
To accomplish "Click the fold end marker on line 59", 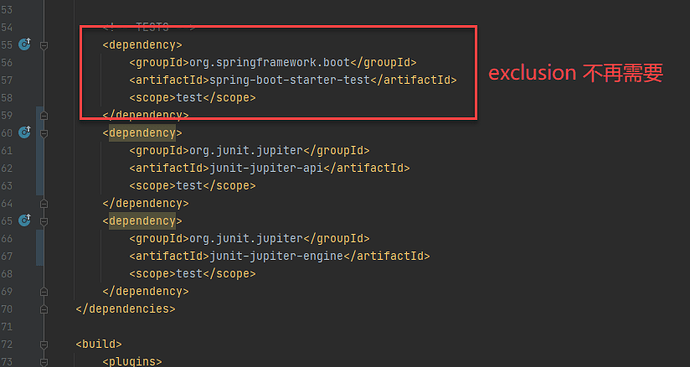I will point(44,115).
